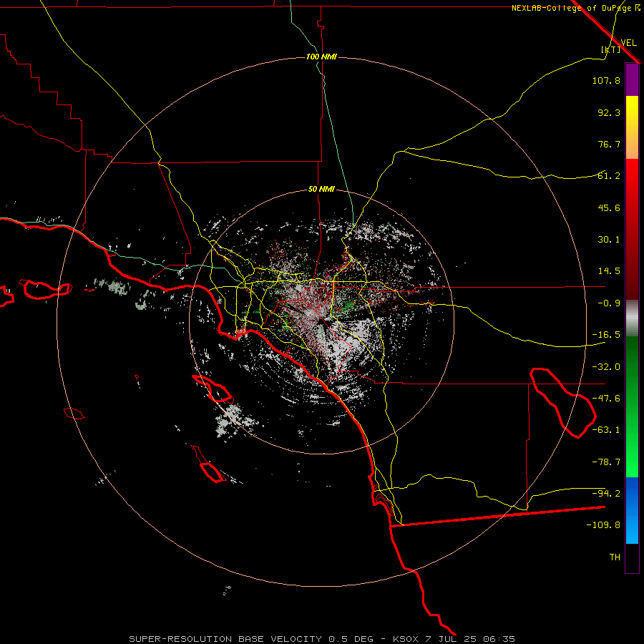This screenshot has width=644, height=644.
Task: Click the -78.7 velocity scale value
Action: tap(606, 462)
